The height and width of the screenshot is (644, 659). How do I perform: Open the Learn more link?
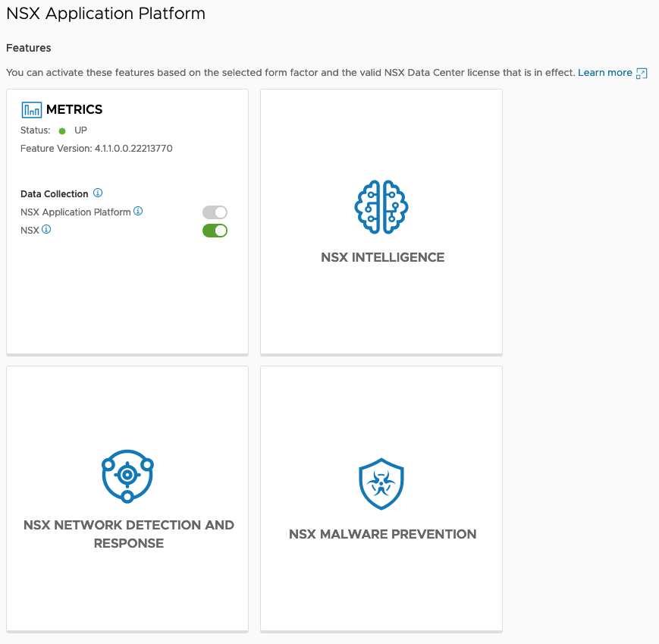tap(604, 73)
